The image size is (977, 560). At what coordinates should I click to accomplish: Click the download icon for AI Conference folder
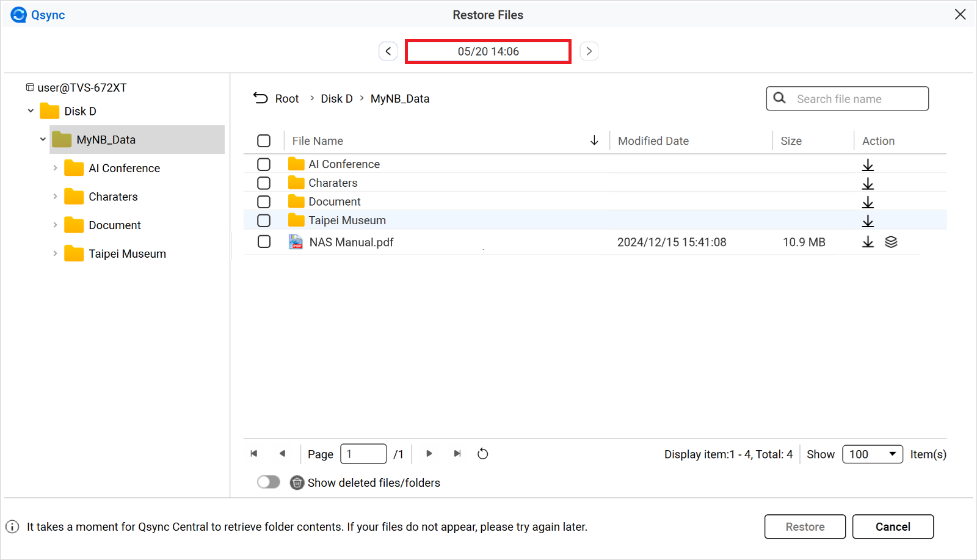[x=868, y=165]
